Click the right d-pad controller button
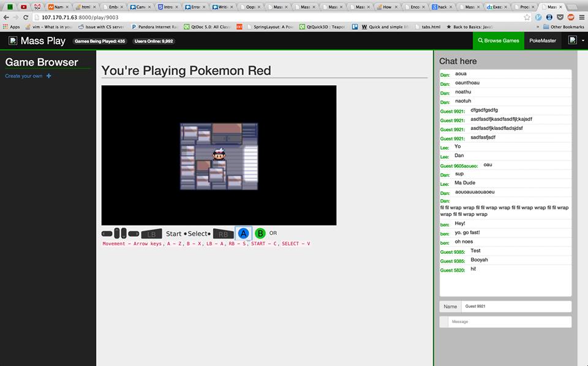 [134, 234]
